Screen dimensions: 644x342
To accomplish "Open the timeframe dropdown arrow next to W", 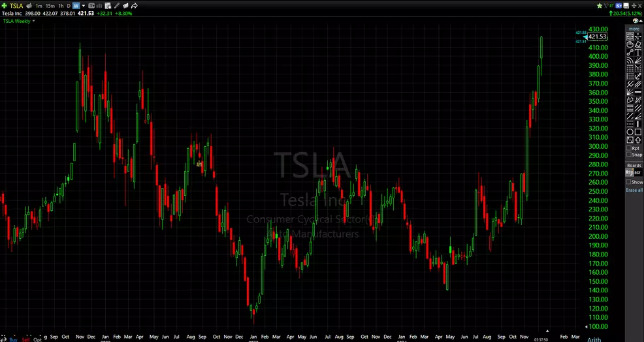I will click(84, 5).
